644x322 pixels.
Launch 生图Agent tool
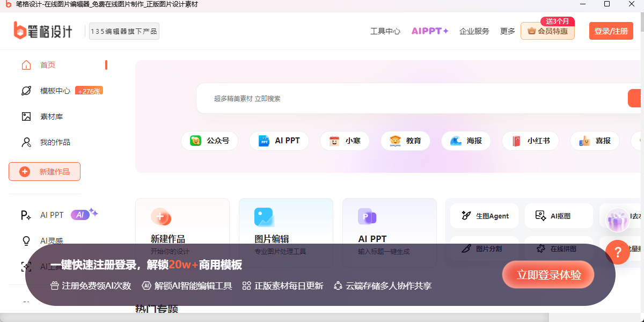[x=485, y=216]
